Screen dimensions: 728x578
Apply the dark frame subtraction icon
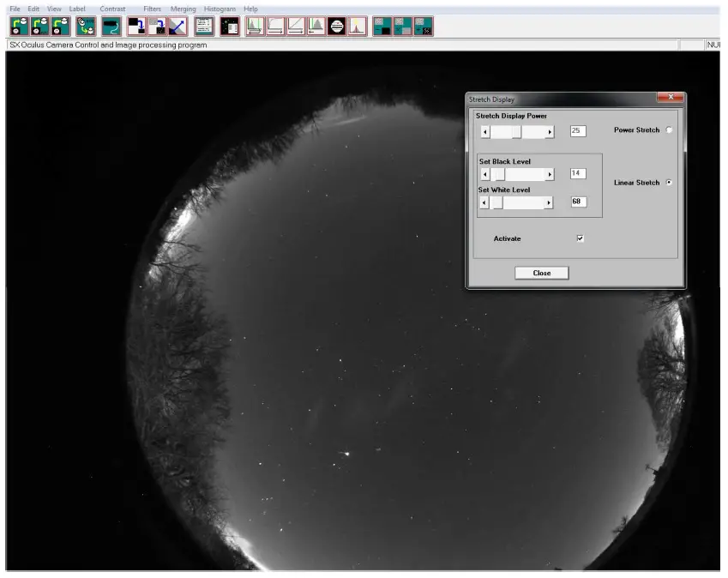point(137,25)
